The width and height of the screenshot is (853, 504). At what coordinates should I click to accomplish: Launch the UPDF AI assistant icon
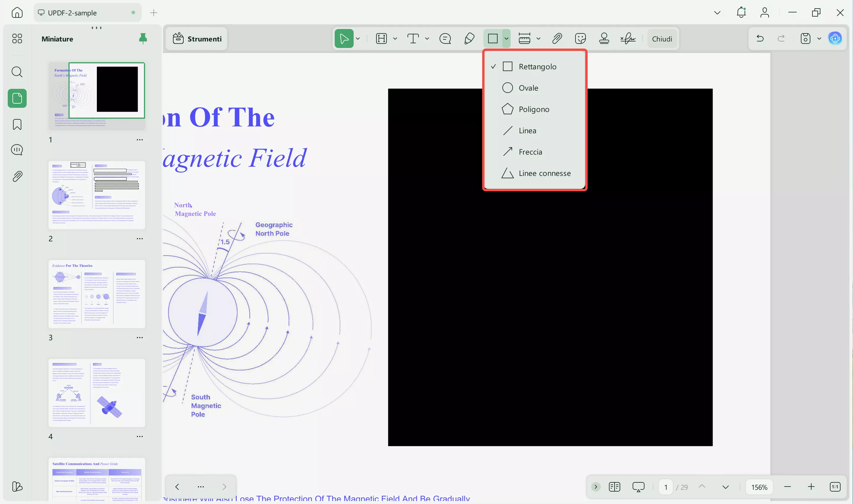click(x=835, y=38)
